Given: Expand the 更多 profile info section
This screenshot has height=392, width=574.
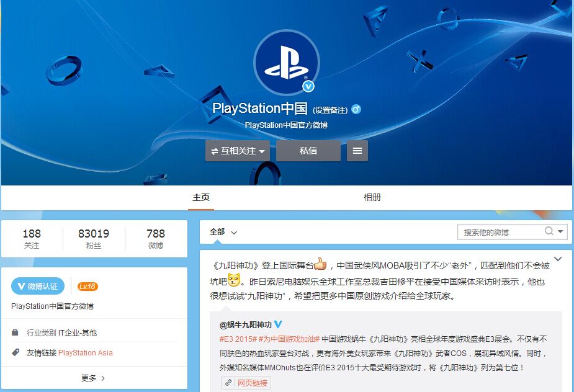Looking at the screenshot, I should (x=93, y=378).
